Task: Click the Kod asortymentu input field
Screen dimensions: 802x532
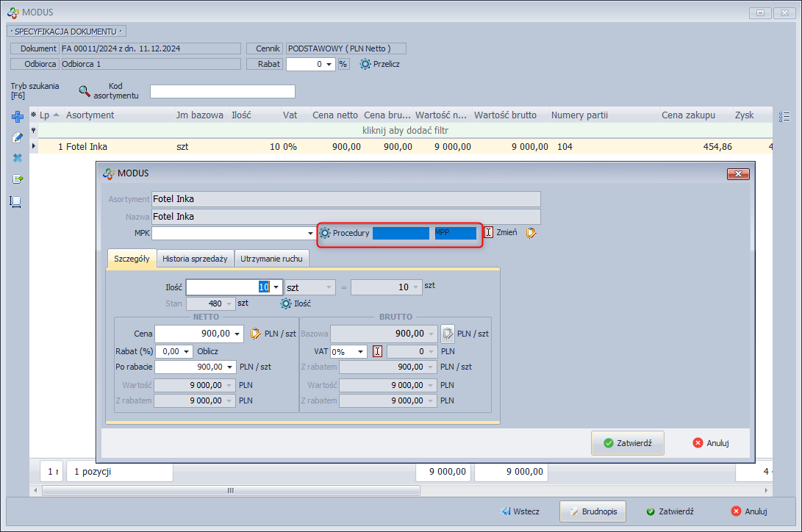Action: coord(222,91)
